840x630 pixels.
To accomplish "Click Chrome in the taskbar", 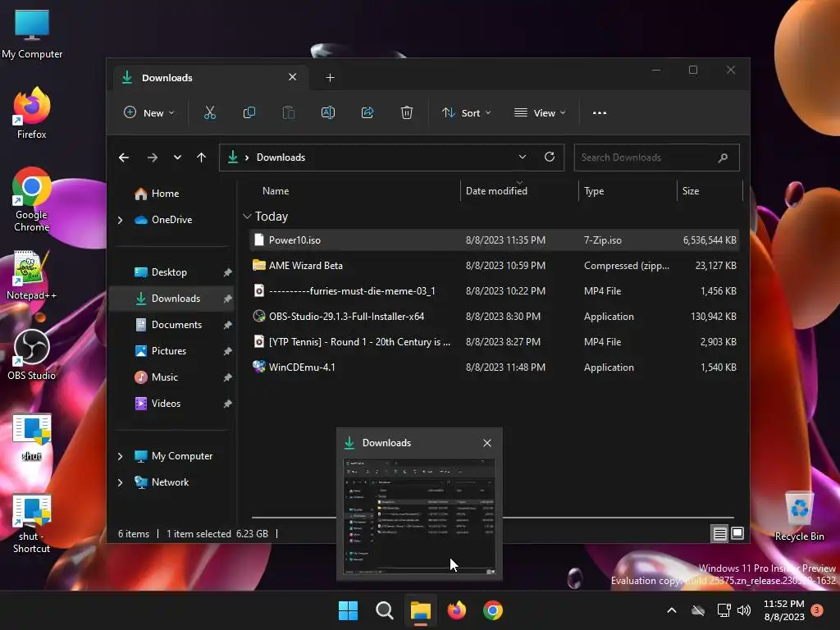I will click(x=493, y=610).
